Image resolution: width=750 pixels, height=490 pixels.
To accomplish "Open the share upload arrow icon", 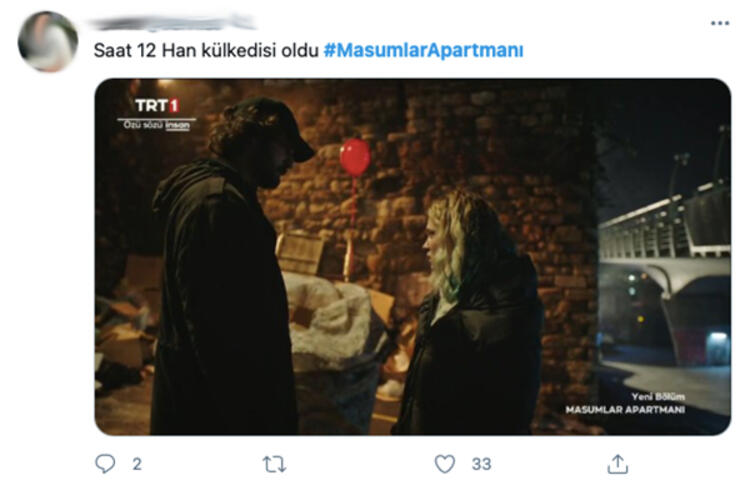I will (618, 464).
